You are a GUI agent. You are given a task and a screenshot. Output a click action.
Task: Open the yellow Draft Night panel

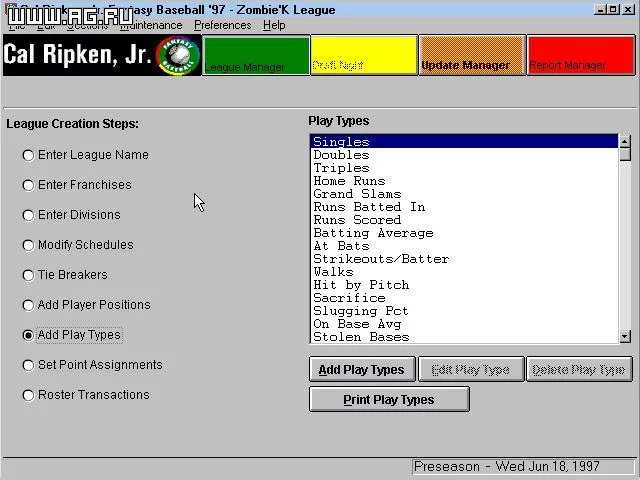coord(364,55)
